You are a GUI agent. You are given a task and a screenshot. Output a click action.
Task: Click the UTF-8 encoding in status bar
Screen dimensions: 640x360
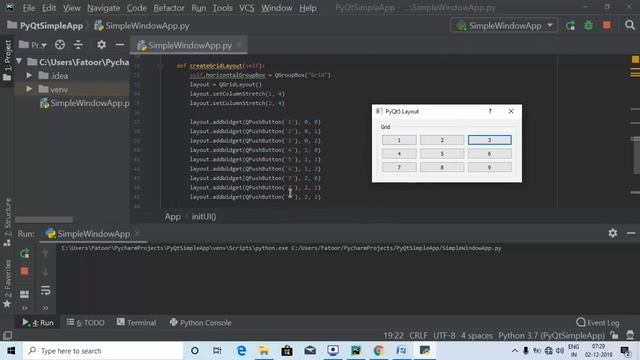click(x=444, y=336)
